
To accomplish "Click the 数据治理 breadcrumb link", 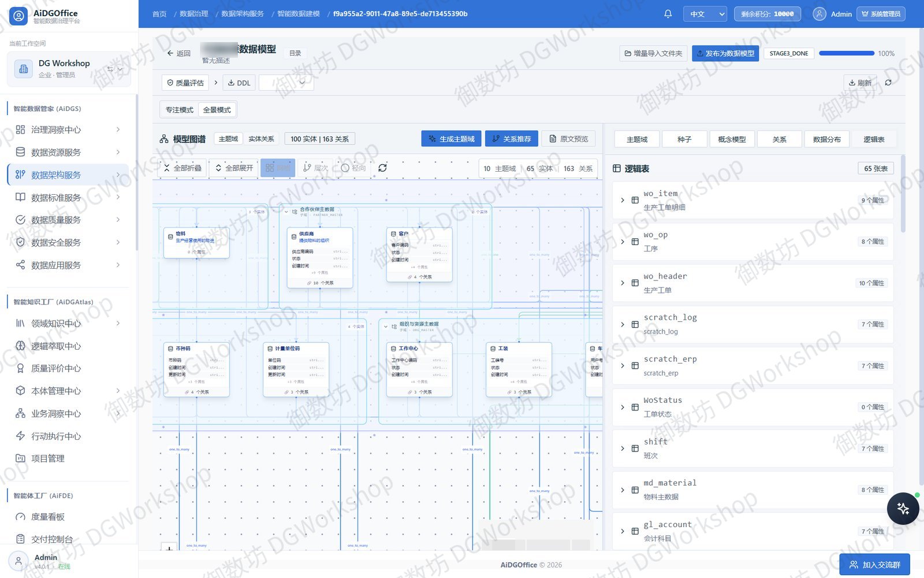I will [x=194, y=14].
